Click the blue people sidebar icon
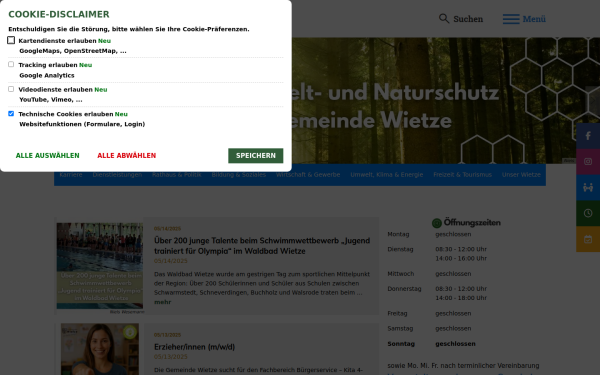Screen dimensions: 600x375 coord(588,188)
